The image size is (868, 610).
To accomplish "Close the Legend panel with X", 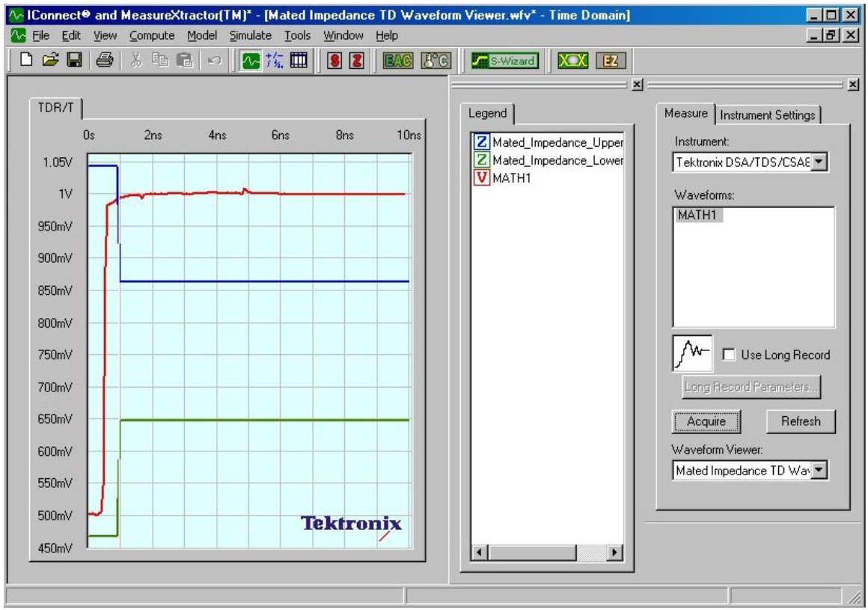I will pyautogui.click(x=638, y=85).
